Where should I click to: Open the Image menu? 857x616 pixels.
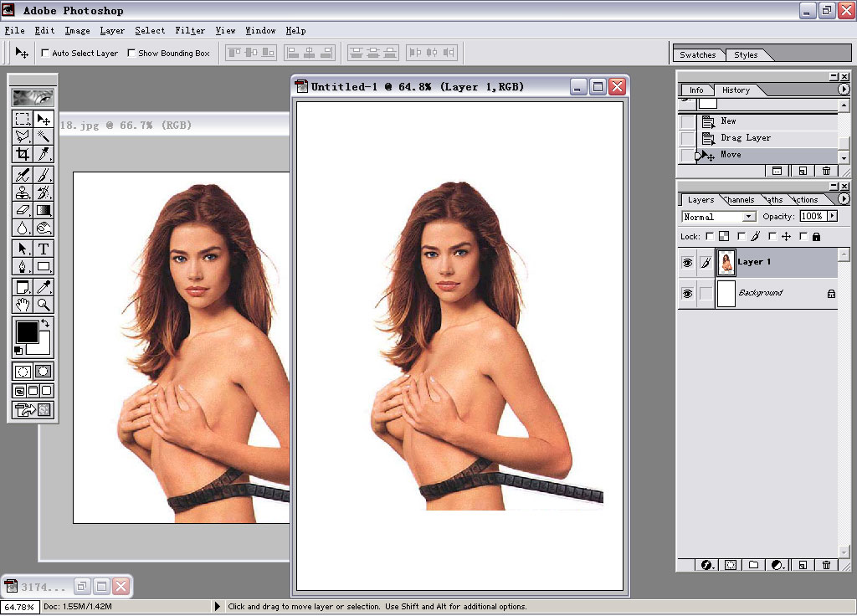tap(77, 31)
